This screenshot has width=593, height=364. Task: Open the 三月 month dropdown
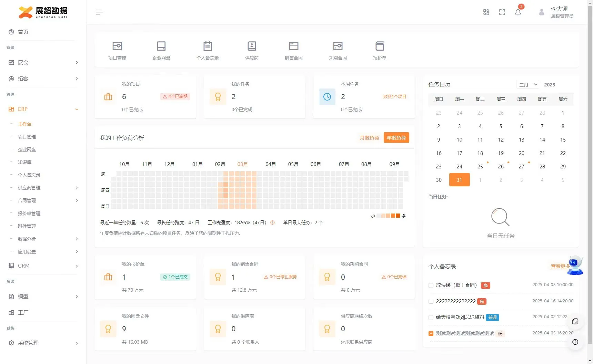pyautogui.click(x=527, y=84)
